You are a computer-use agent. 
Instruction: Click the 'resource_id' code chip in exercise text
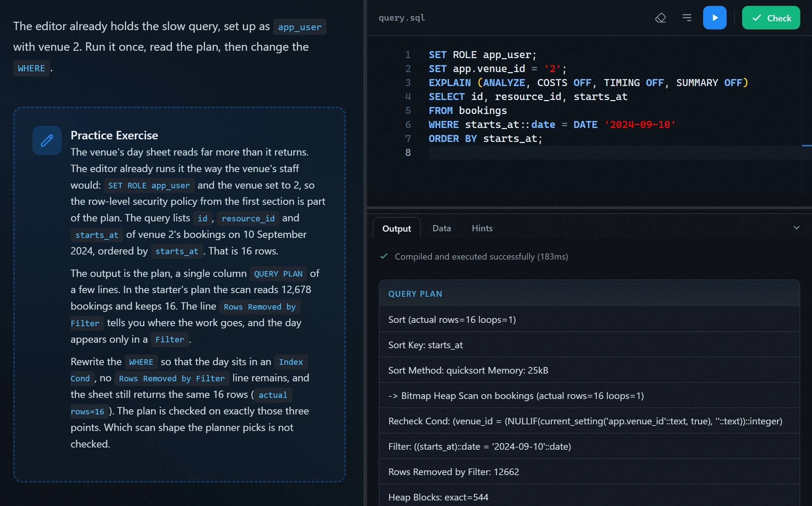(x=248, y=218)
